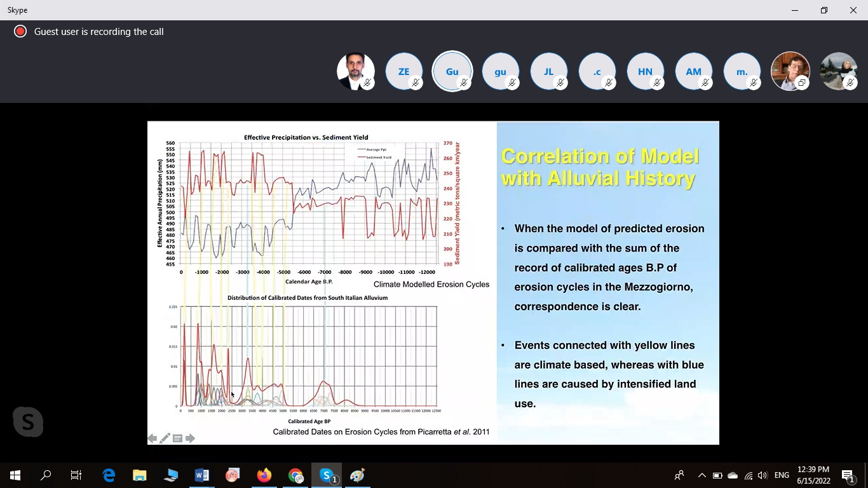This screenshot has height=488, width=868.
Task: Open Microsoft Word from the taskbar
Action: (202, 475)
